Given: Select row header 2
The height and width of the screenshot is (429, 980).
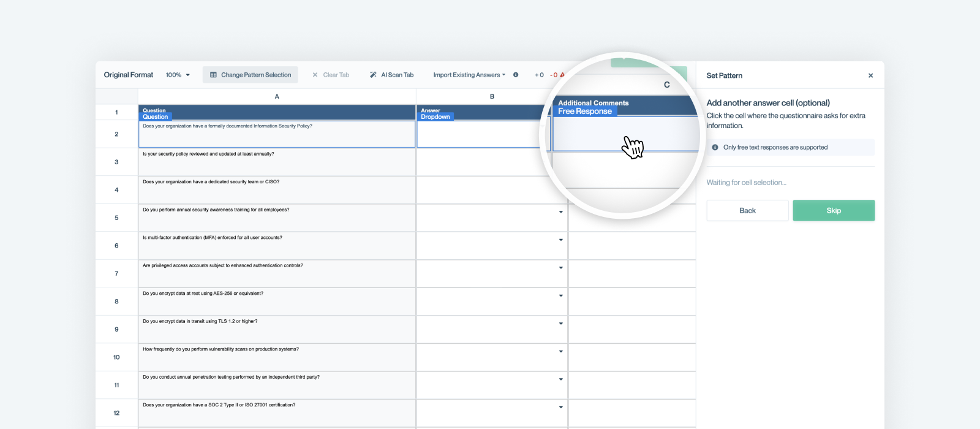Looking at the screenshot, I should pos(116,134).
